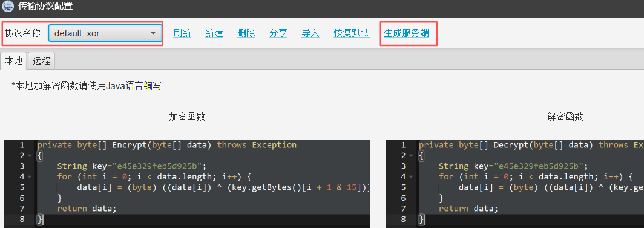644x228 pixels.
Task: Click line number 1 in Decrypt editor
Action: point(403,145)
